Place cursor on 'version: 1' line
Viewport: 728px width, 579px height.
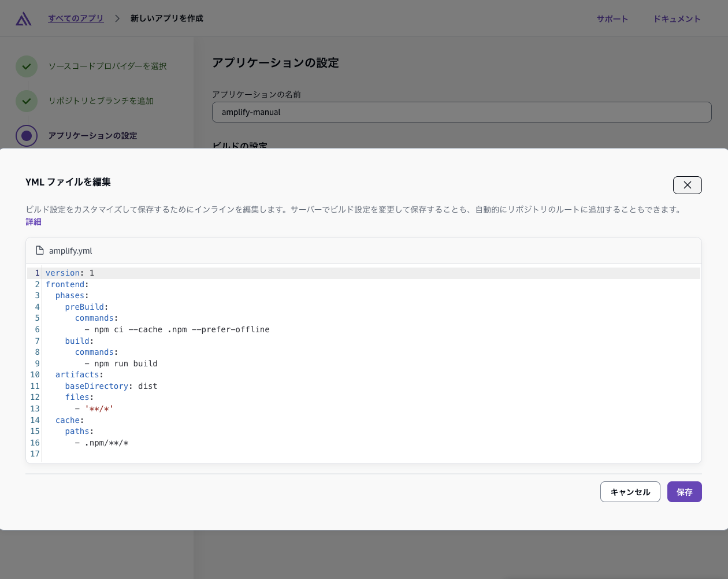click(x=70, y=273)
